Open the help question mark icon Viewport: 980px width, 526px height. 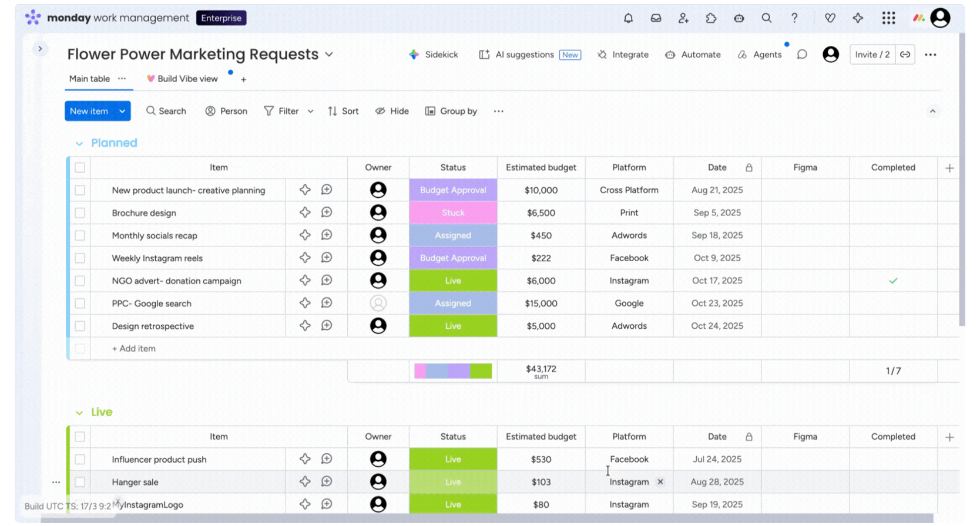pyautogui.click(x=794, y=18)
